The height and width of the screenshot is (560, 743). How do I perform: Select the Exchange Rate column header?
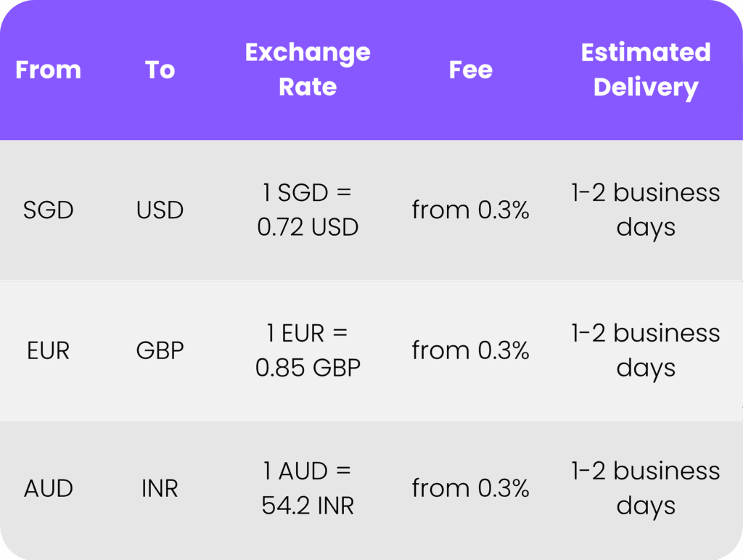pos(308,70)
